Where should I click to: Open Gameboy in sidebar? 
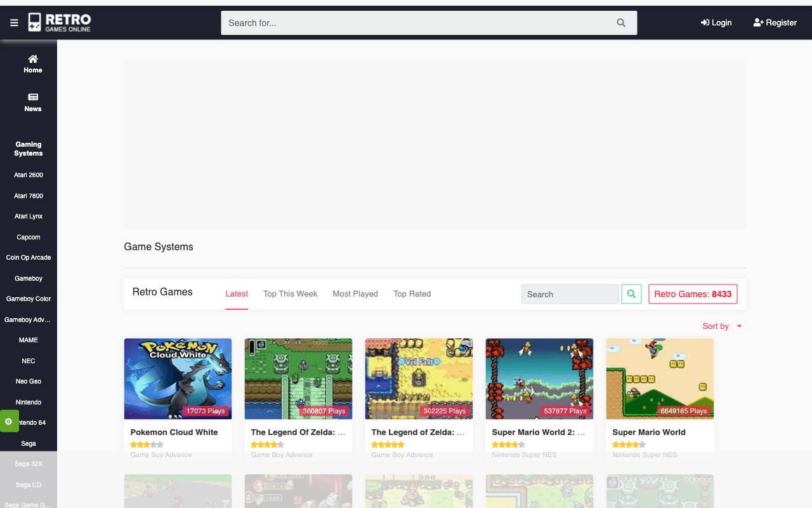click(x=29, y=279)
